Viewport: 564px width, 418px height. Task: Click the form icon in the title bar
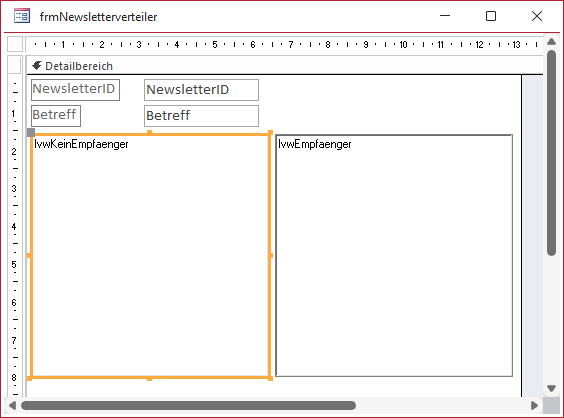[22, 16]
